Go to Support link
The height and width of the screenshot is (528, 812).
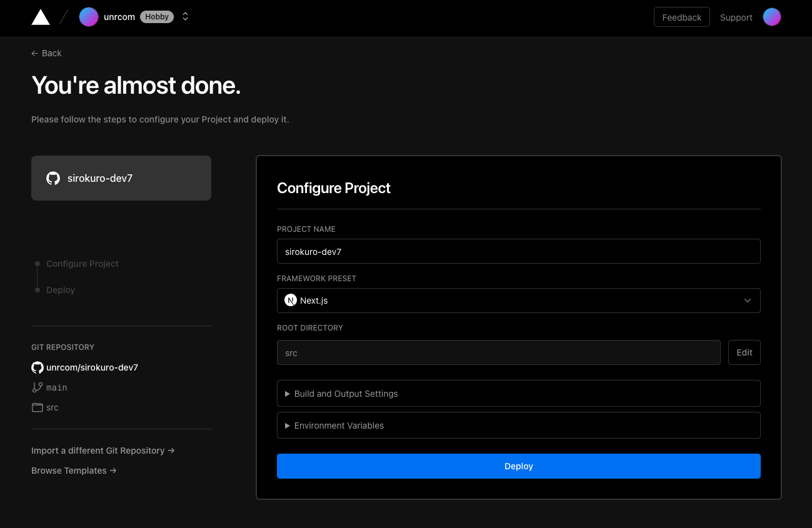(736, 17)
